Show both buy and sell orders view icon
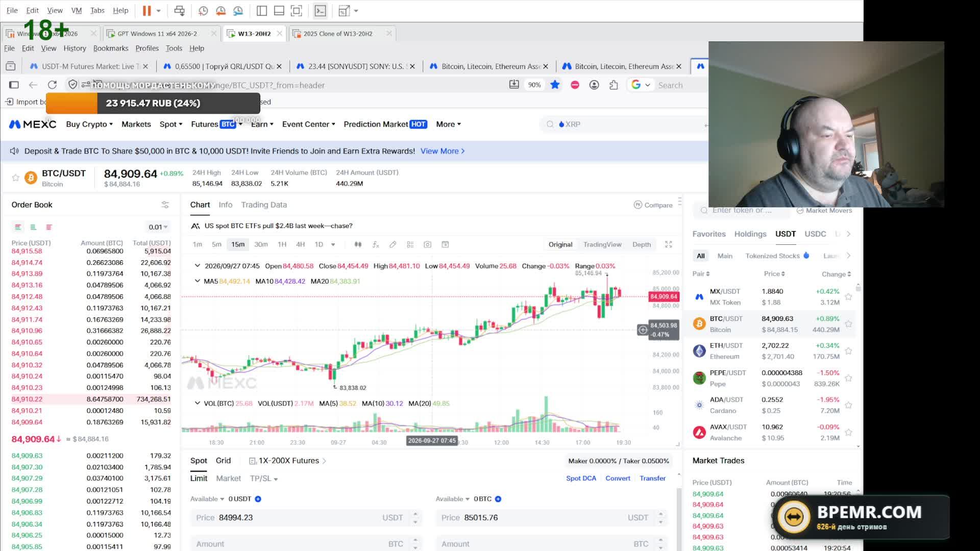 click(x=18, y=227)
